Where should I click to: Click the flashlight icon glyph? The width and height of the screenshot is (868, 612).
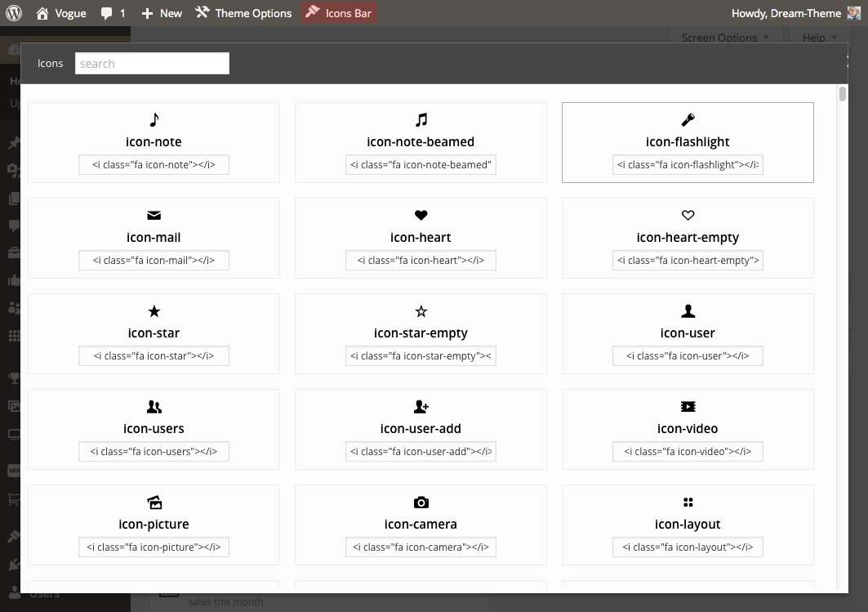pyautogui.click(x=688, y=120)
